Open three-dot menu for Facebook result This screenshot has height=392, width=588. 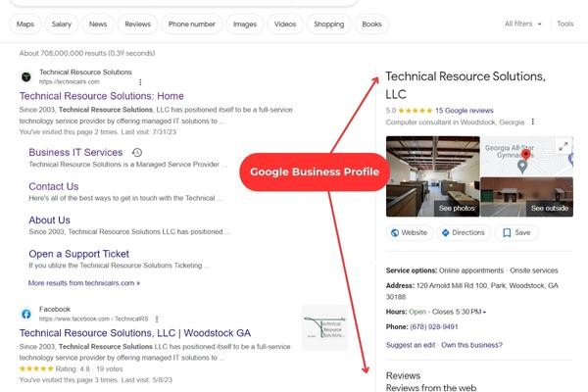(x=157, y=318)
